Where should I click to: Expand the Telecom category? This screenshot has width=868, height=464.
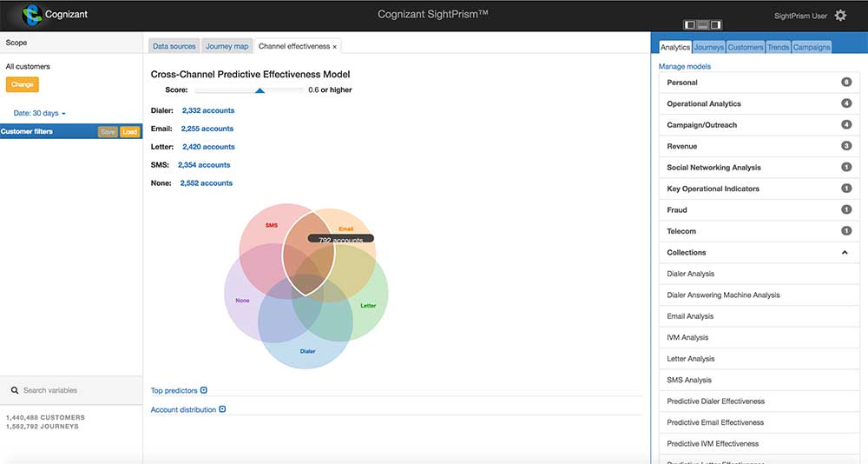[759, 231]
